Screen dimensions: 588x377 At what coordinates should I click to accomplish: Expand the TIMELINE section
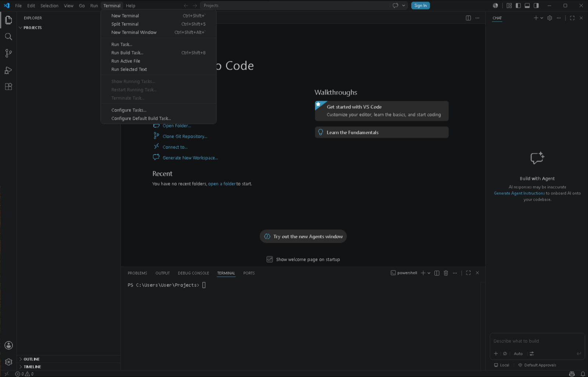click(x=32, y=367)
